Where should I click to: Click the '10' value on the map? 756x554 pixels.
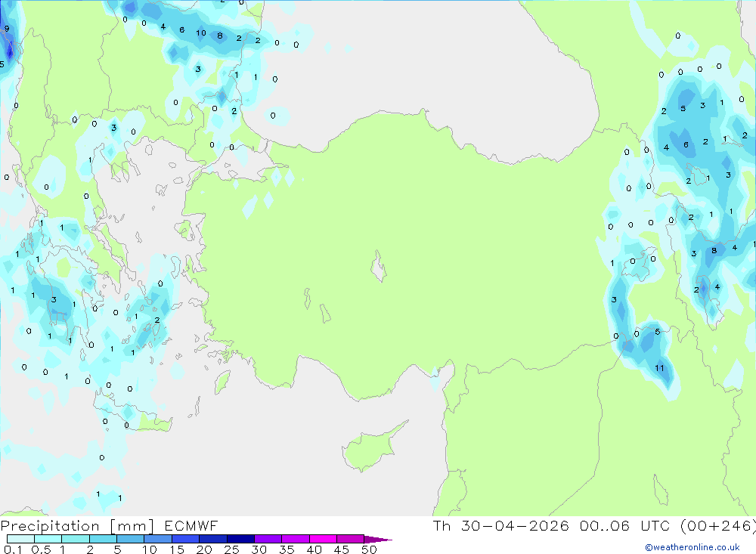click(201, 32)
